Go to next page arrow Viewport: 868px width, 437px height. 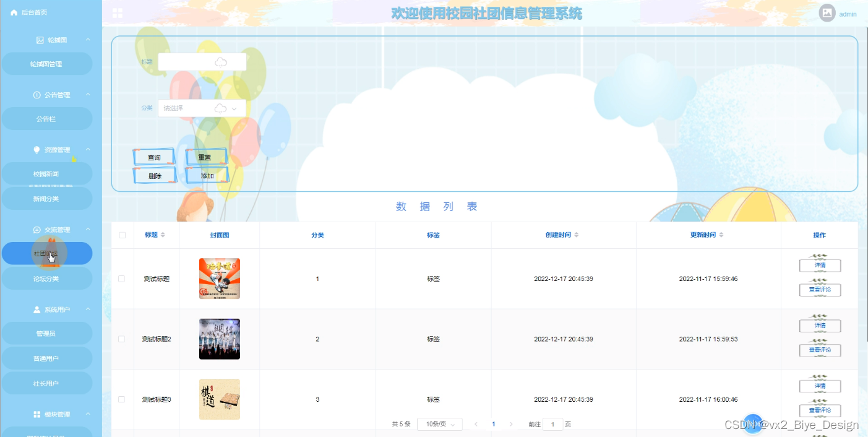tap(511, 424)
